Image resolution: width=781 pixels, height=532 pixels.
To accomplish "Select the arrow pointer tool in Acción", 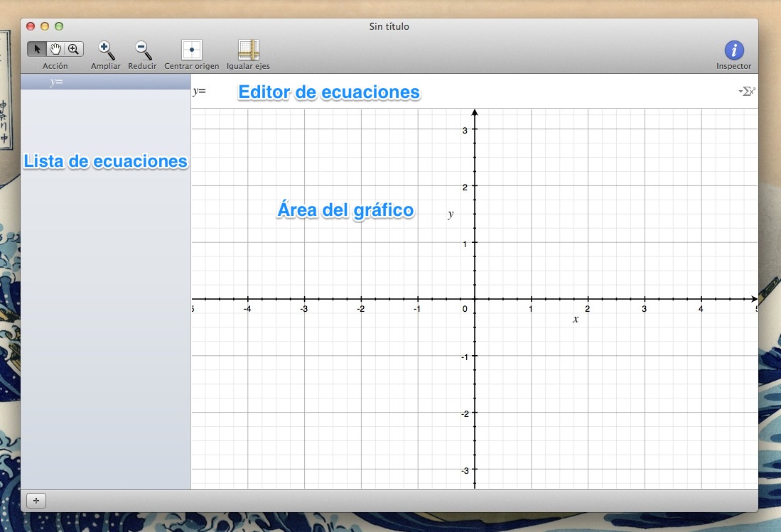I will tap(37, 49).
